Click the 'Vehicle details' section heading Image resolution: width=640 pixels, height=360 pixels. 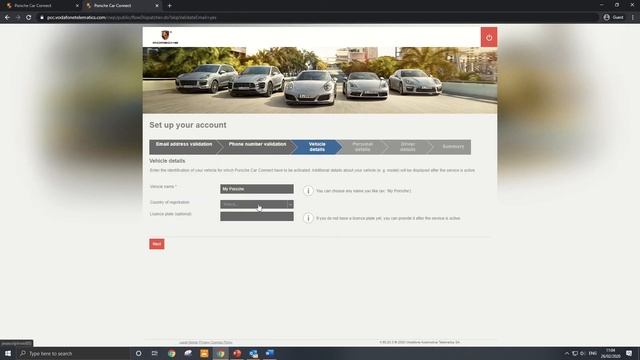click(167, 161)
